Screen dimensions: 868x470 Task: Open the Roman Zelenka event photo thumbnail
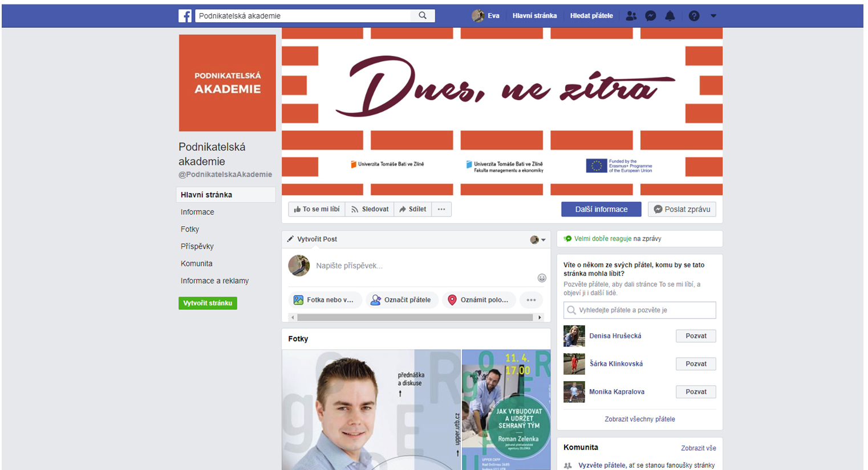click(x=506, y=410)
